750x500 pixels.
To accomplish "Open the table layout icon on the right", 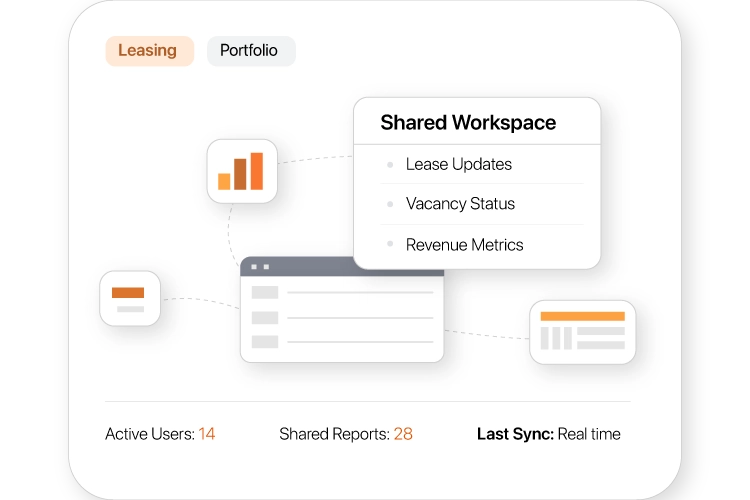I will pos(582,331).
